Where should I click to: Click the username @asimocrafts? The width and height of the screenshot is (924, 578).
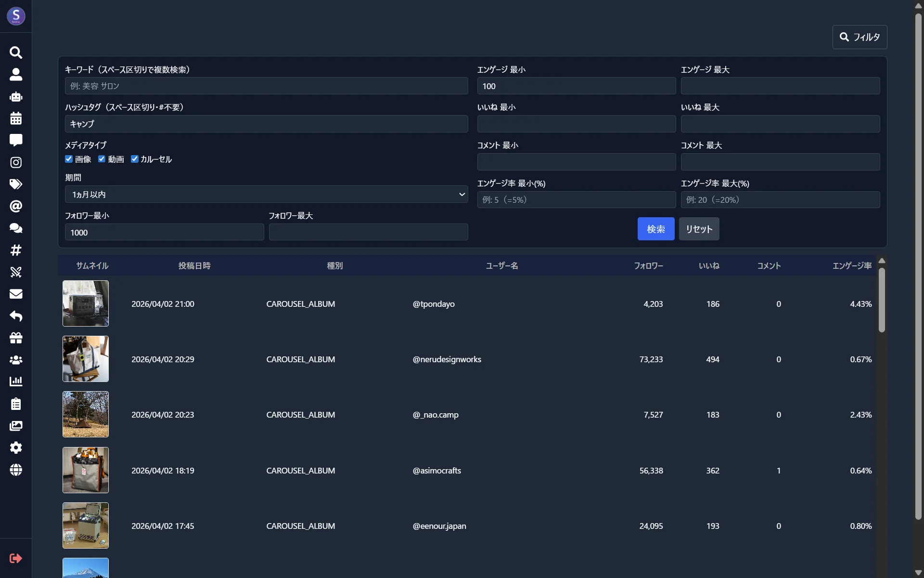coord(436,471)
